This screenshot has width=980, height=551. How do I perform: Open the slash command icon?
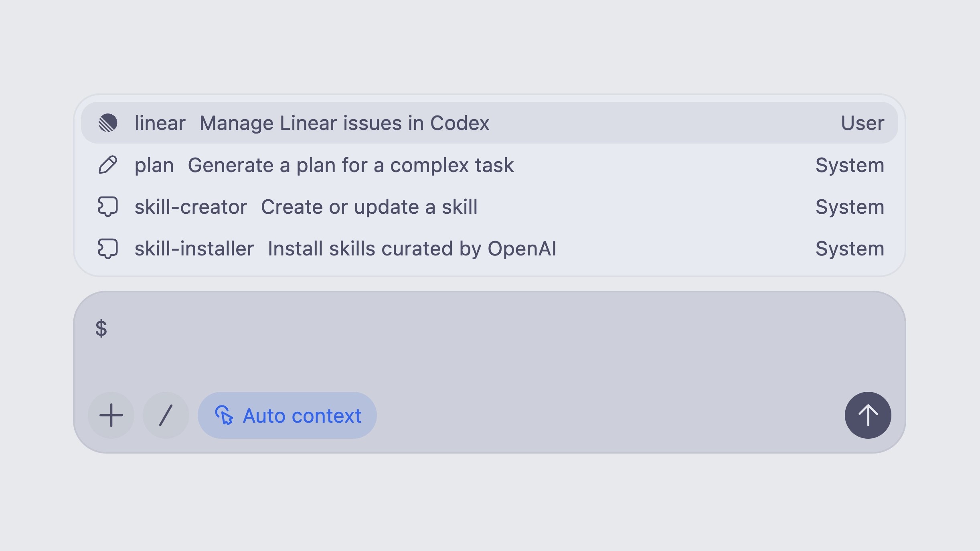pos(166,415)
